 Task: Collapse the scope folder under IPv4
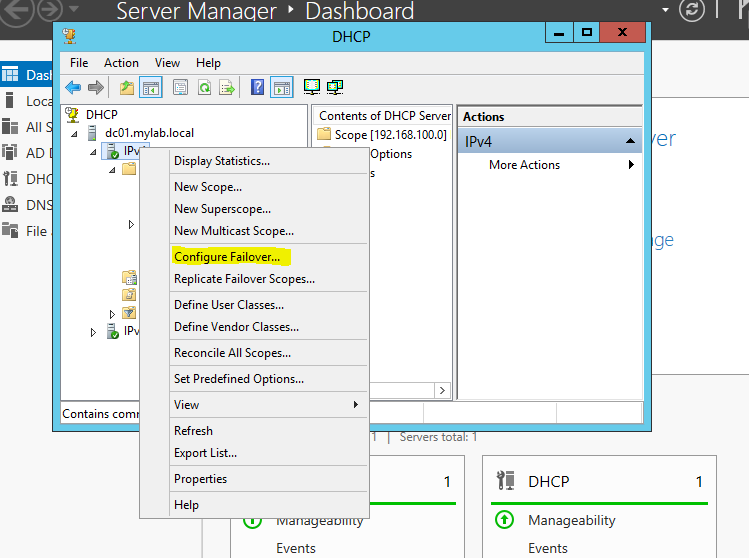click(112, 170)
